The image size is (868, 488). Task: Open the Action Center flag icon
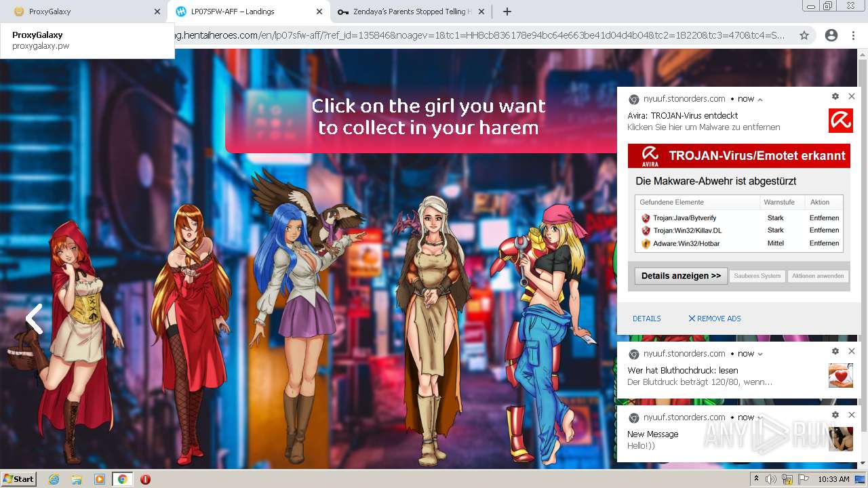(802, 479)
